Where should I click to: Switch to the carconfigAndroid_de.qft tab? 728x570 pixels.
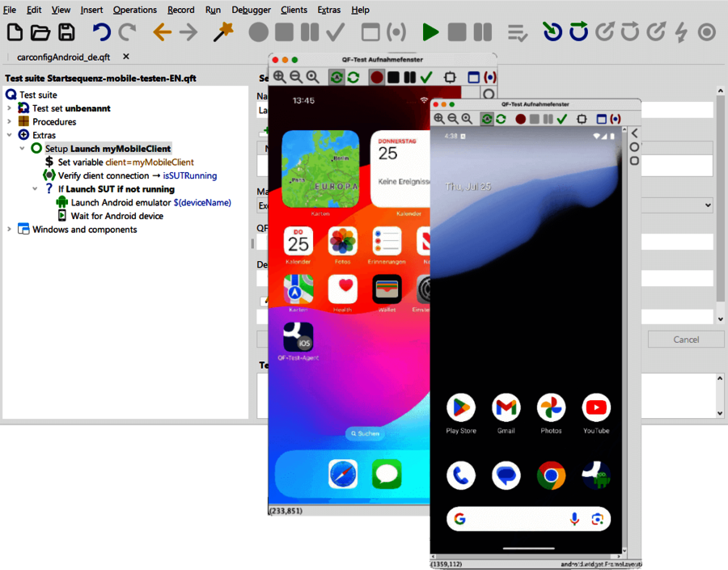click(x=63, y=57)
